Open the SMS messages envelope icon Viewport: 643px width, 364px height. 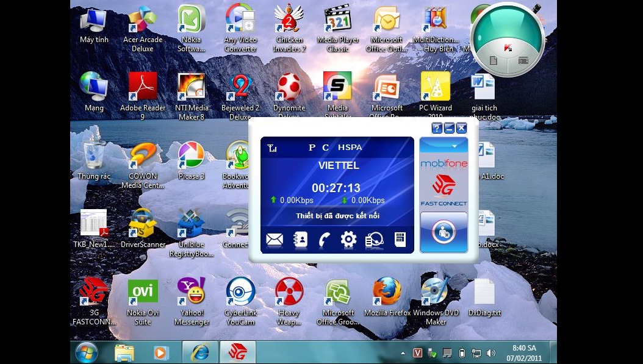pos(274,240)
